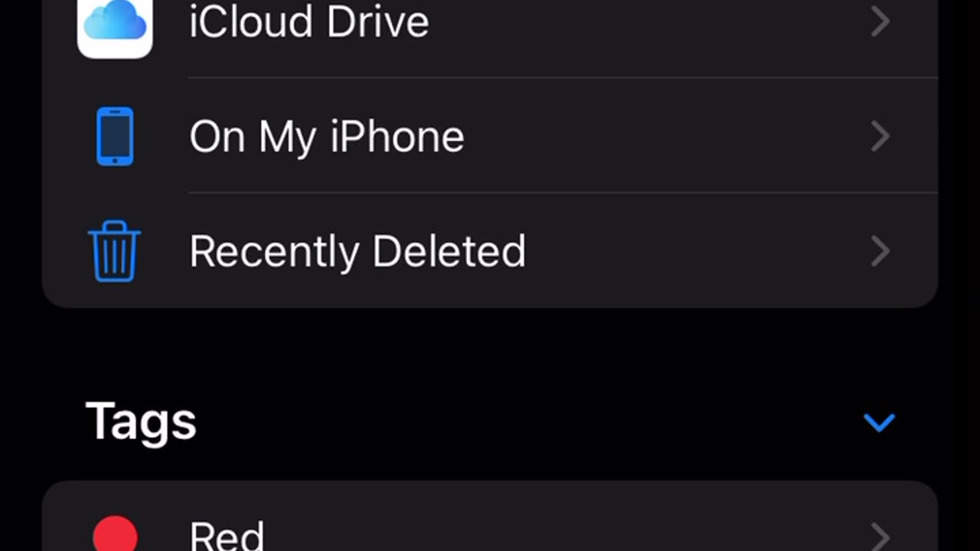Open Red tag via its right chevron
This screenshot has height=551, width=980.
coord(880,536)
